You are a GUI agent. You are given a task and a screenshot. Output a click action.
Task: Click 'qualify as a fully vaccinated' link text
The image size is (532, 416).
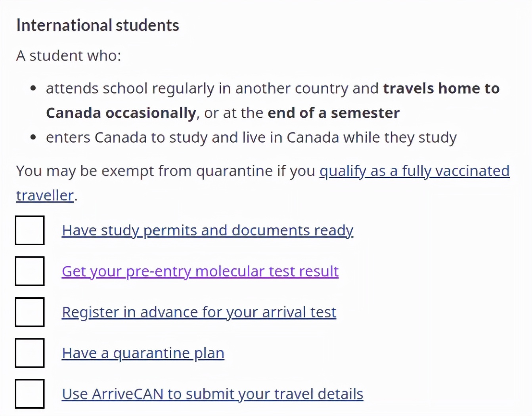414,171
